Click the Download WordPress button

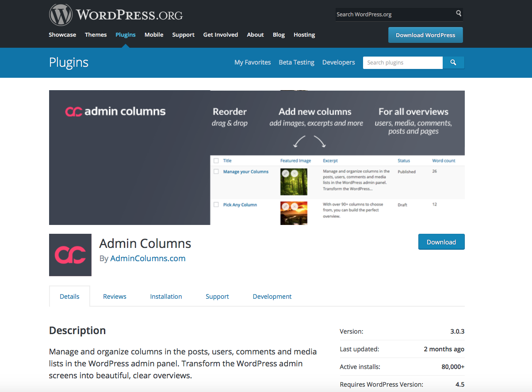425,35
